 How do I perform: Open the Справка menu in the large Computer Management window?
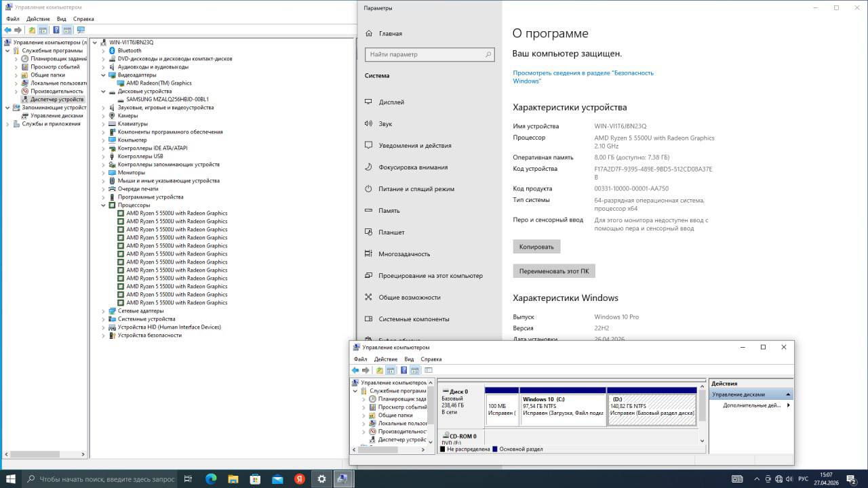click(x=83, y=19)
